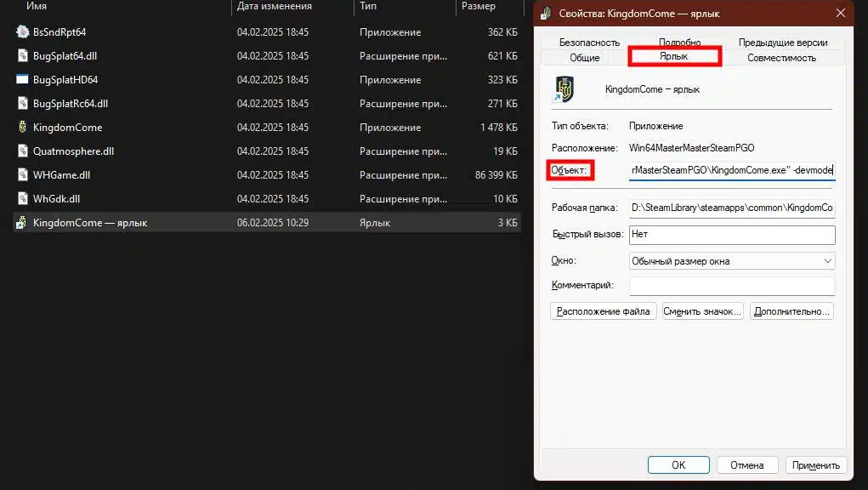Screen dimensions: 868x490
Task: Click the WhGdk.dll file icon
Action: [x=22, y=199]
